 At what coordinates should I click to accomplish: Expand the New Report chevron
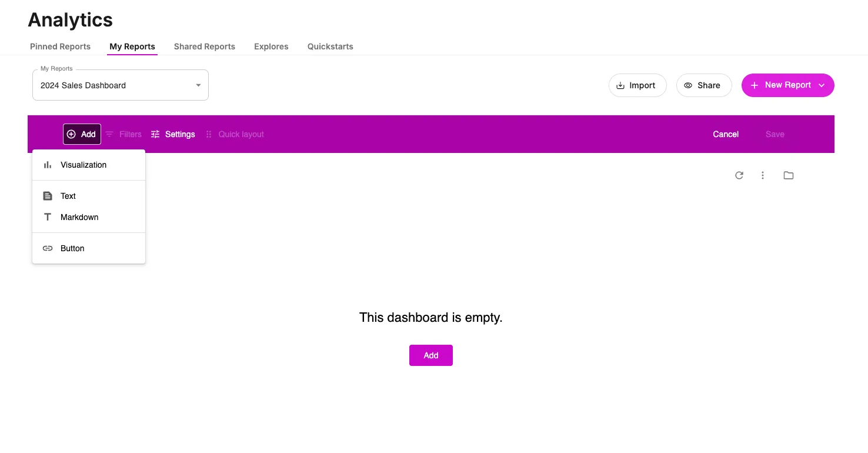(822, 85)
